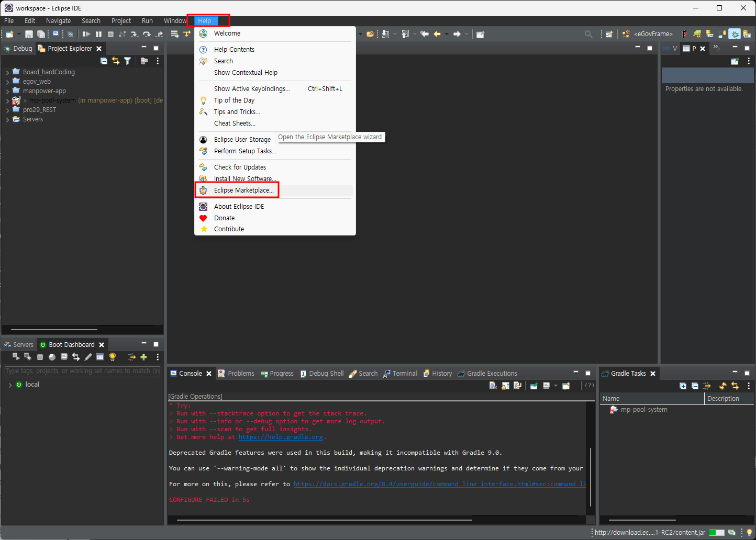This screenshot has height=540, width=756.
Task: Click the green plus icon in Boot Dashboard
Action: pyautogui.click(x=143, y=357)
